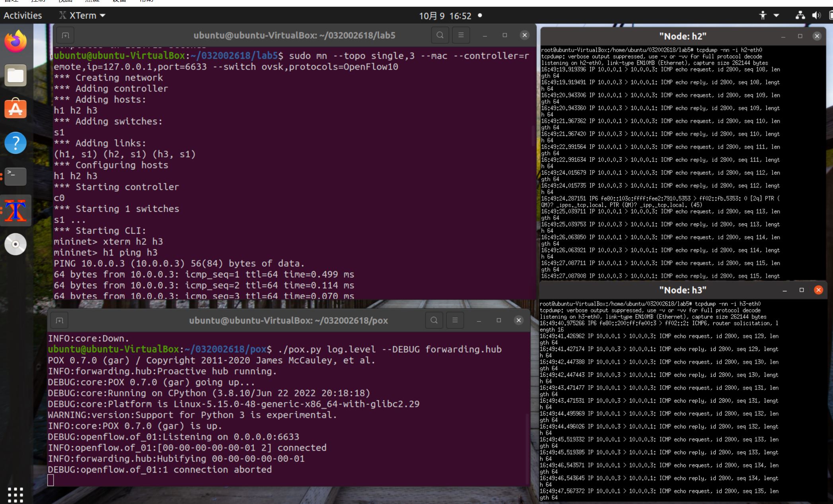Click the Terminal icon in dock
833x504 pixels.
(16, 176)
